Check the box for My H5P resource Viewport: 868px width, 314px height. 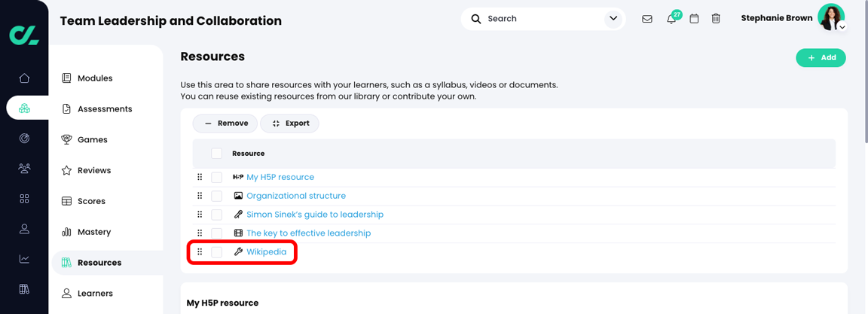[216, 178]
